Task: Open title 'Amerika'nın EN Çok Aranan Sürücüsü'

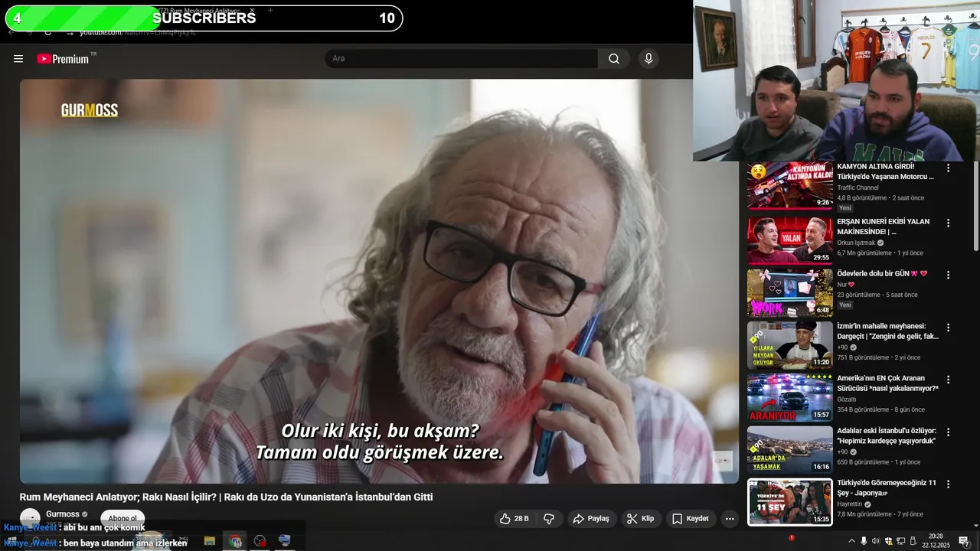Action: (x=888, y=383)
